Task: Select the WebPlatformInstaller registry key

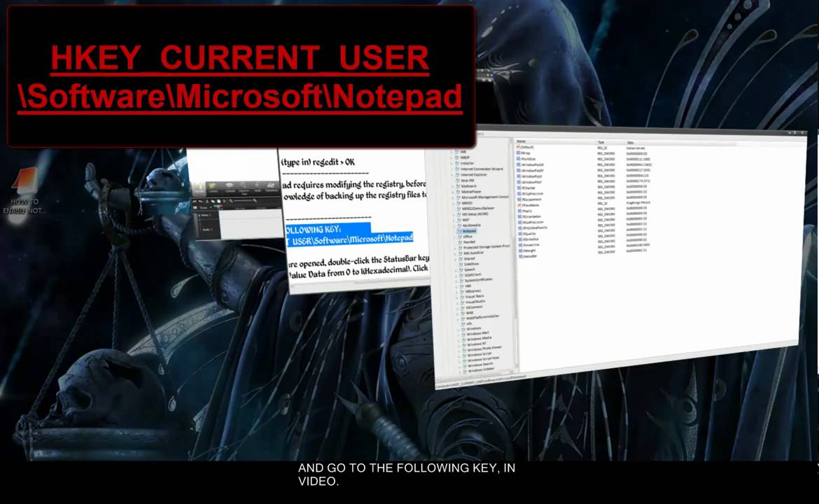Action: pyautogui.click(x=482, y=316)
